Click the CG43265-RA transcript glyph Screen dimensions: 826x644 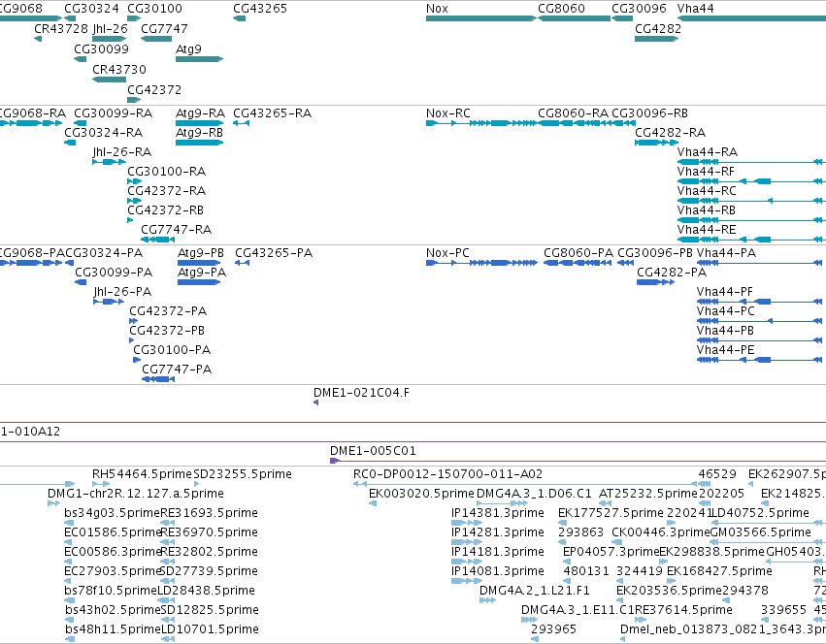241,123
